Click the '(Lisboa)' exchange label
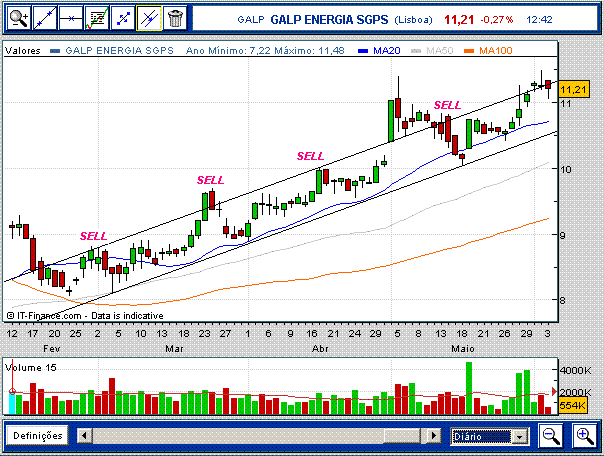 413,20
